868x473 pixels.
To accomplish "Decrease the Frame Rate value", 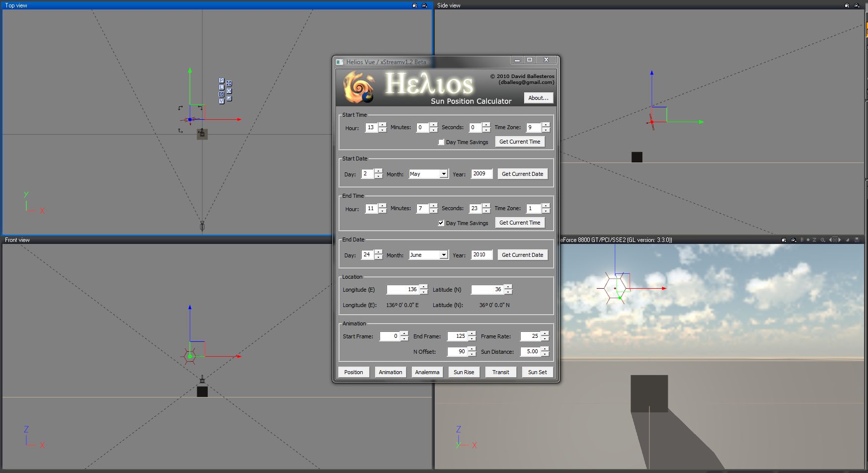I will pos(545,339).
